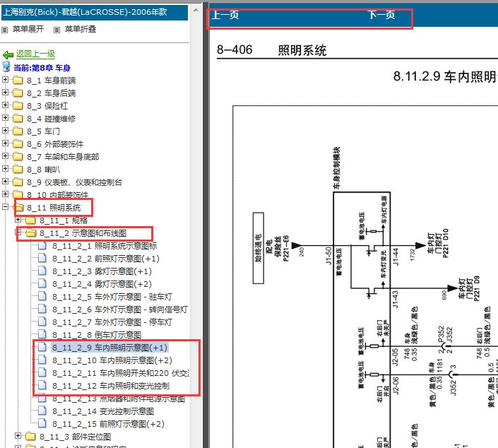Click the folder icon for 8_11_1 规格
Image resolution: width=498 pixels, height=448 pixels.
coord(30,220)
